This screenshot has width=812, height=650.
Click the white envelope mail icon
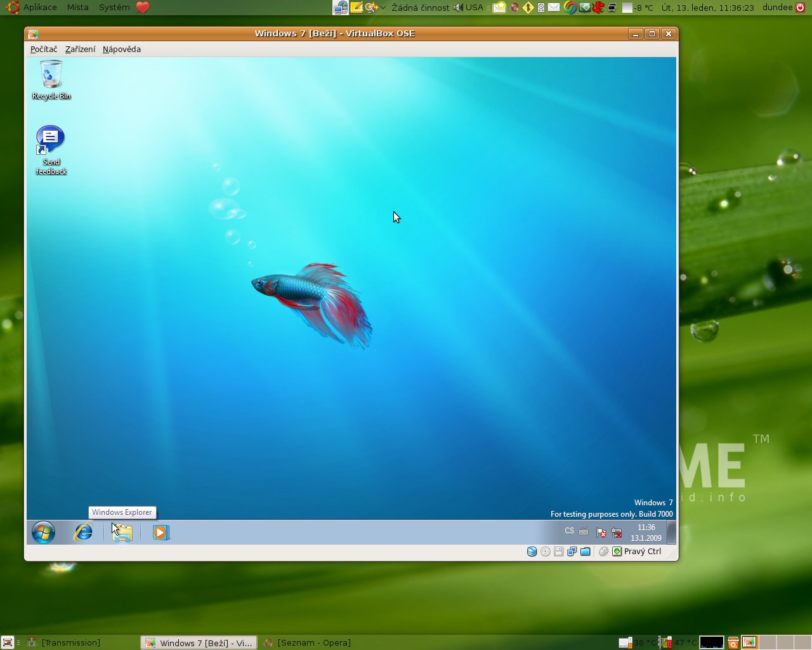[554, 7]
